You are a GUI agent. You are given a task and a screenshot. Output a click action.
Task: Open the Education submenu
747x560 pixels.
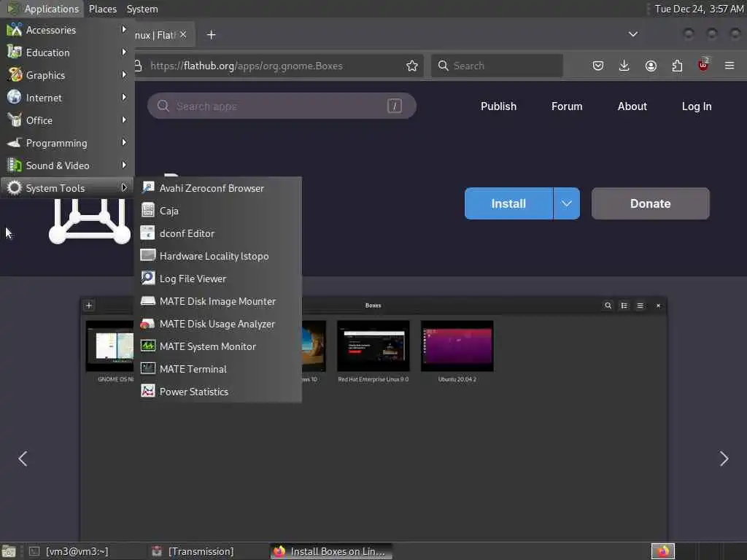(x=67, y=52)
